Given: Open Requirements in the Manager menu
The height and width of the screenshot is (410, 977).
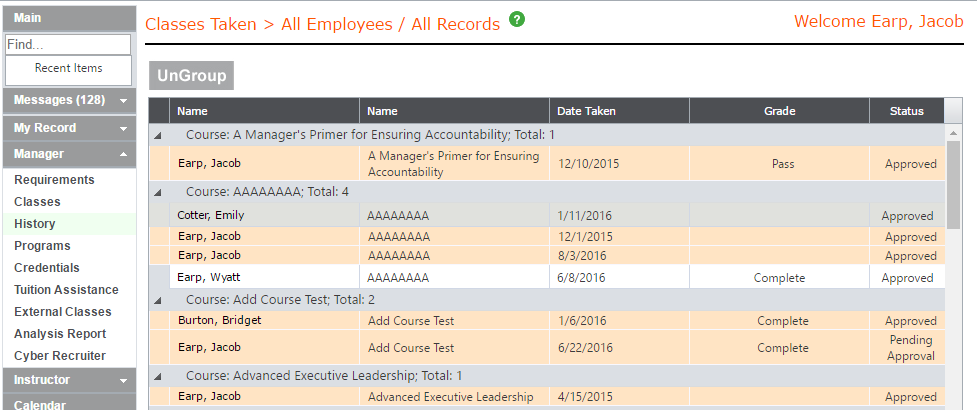Looking at the screenshot, I should click(x=54, y=180).
